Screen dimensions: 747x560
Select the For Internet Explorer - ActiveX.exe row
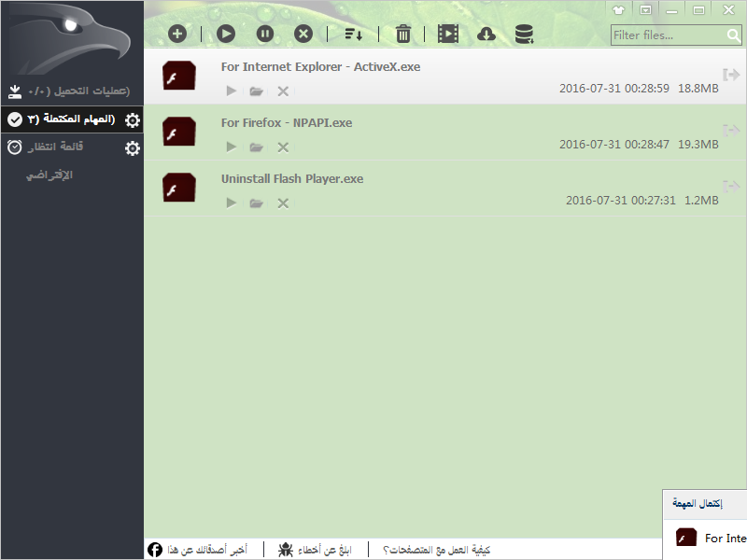[445, 77]
